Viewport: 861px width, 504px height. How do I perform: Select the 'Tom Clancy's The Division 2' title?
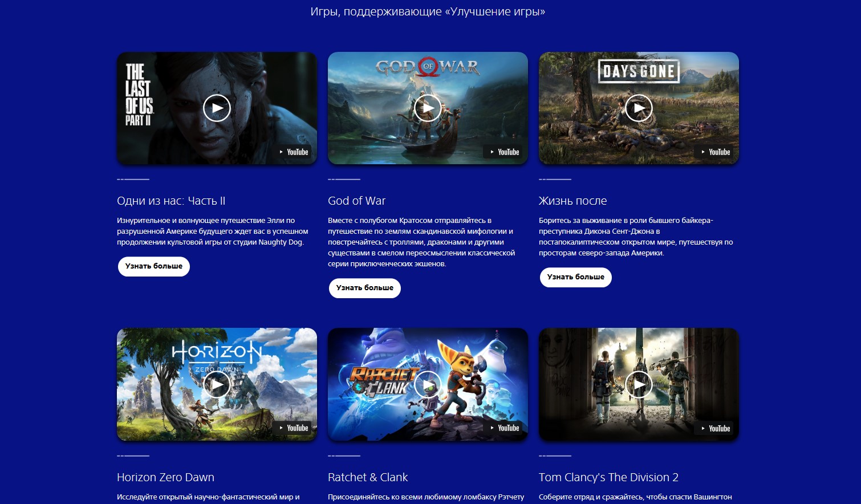click(x=609, y=477)
